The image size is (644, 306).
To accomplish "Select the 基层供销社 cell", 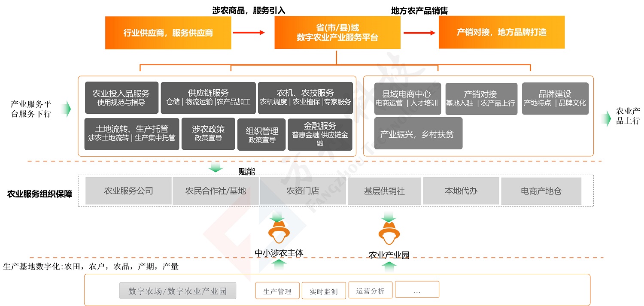I will [x=384, y=191].
